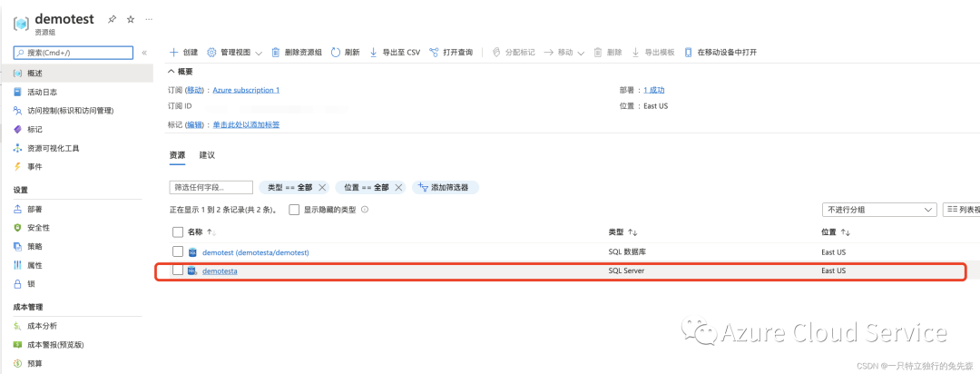Open the Azure subscription 1 link
The height and width of the screenshot is (374, 980).
coord(246,90)
